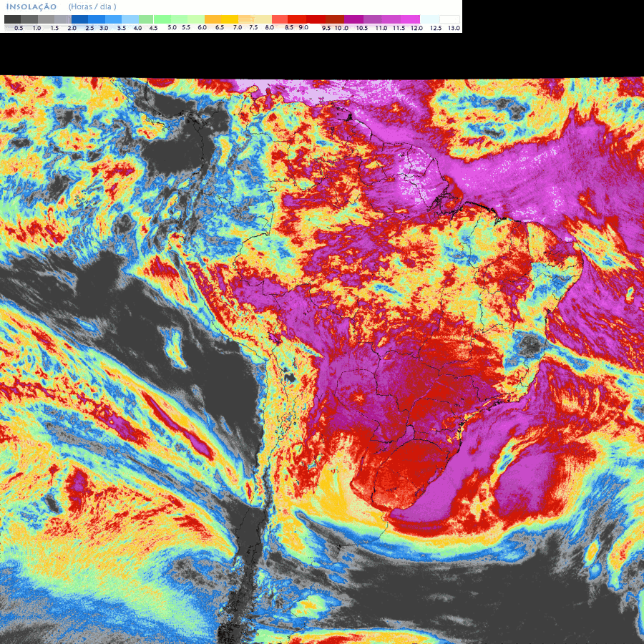Click the 2.5 legend value
Image resolution: width=644 pixels, height=644 pixels.
(89, 28)
